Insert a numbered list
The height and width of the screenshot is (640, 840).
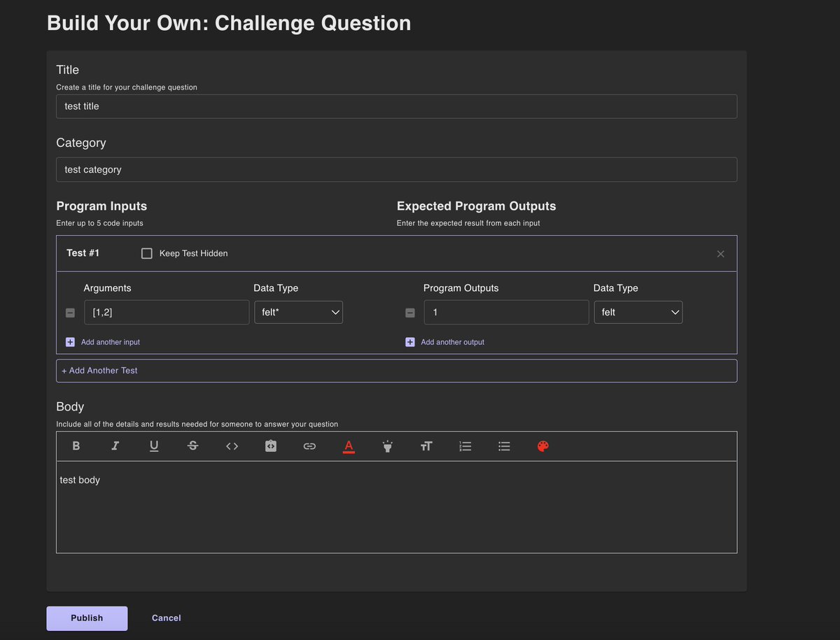pyautogui.click(x=465, y=446)
